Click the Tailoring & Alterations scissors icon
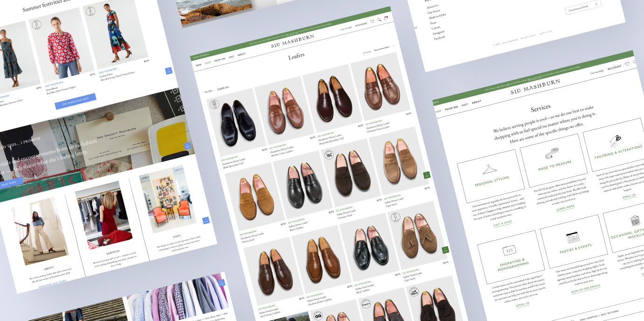This screenshot has height=321, width=644. (x=616, y=140)
